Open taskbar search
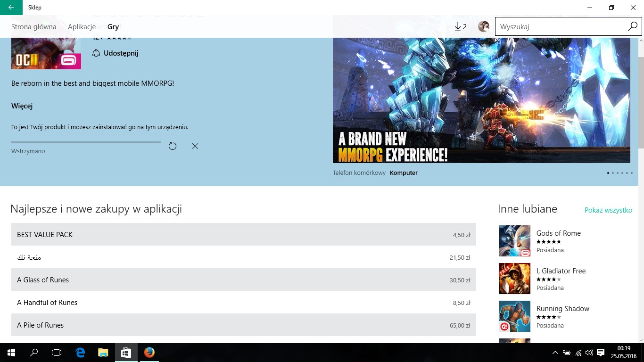644x362 pixels. pyautogui.click(x=34, y=353)
